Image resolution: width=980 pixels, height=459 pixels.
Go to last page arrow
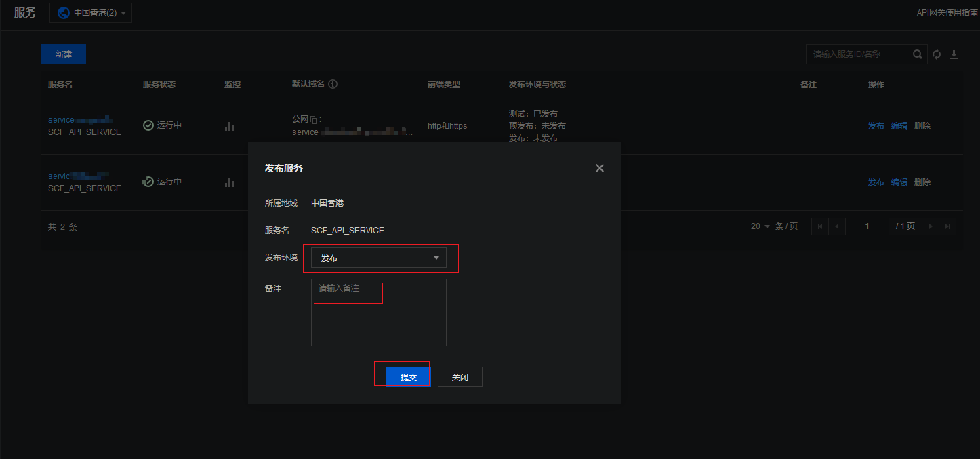tap(947, 226)
